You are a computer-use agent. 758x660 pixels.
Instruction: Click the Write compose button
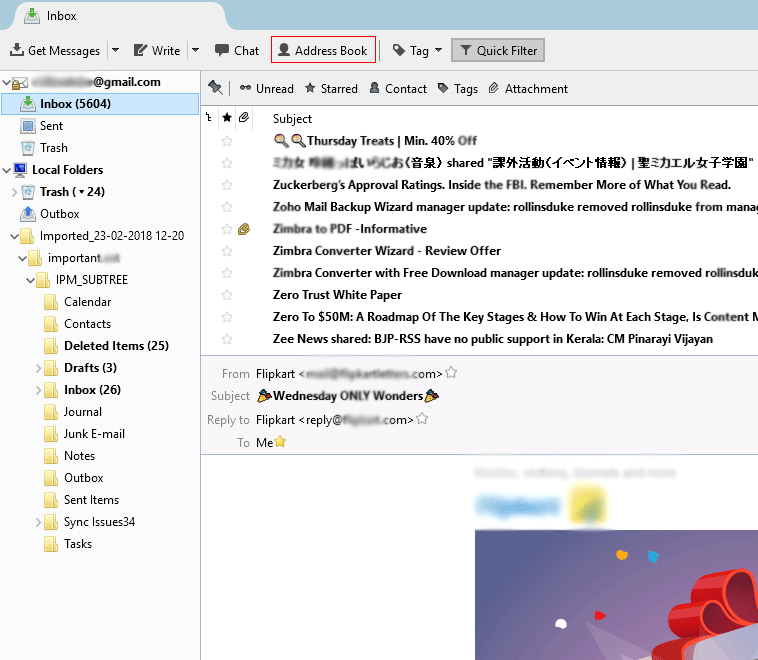(157, 51)
